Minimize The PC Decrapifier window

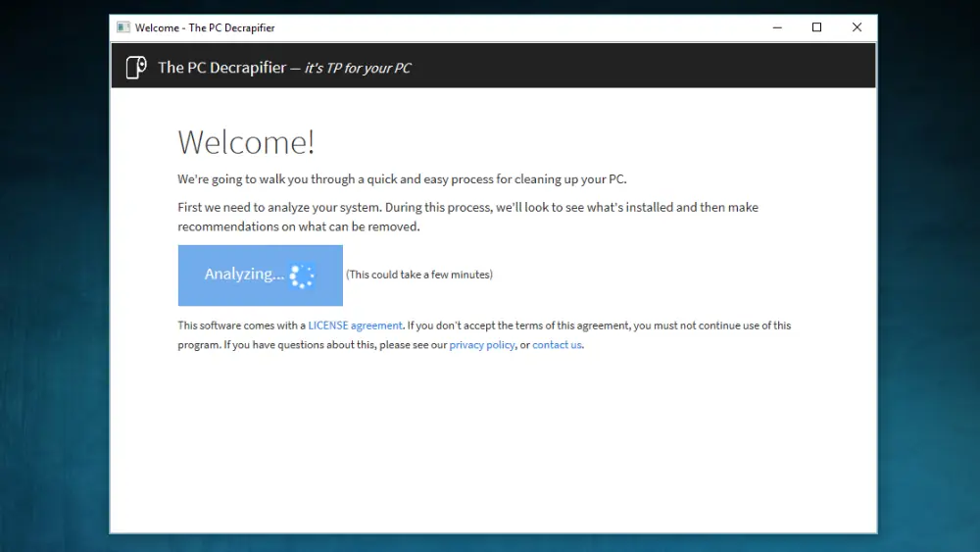pos(777,27)
